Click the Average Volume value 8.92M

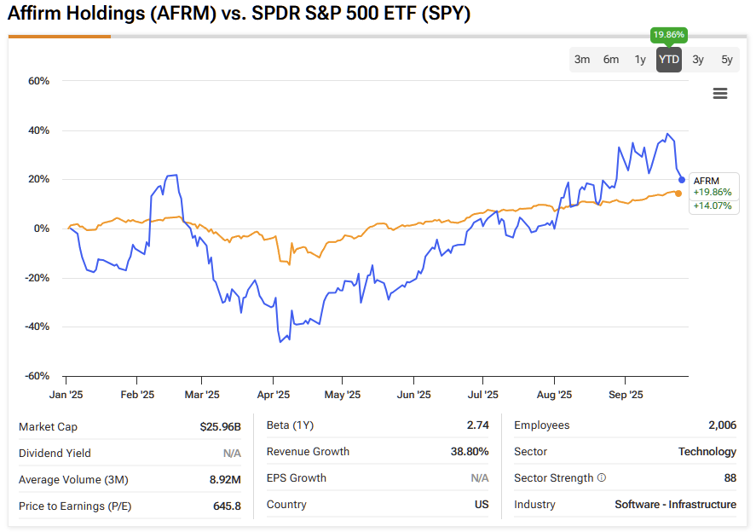[225, 480]
